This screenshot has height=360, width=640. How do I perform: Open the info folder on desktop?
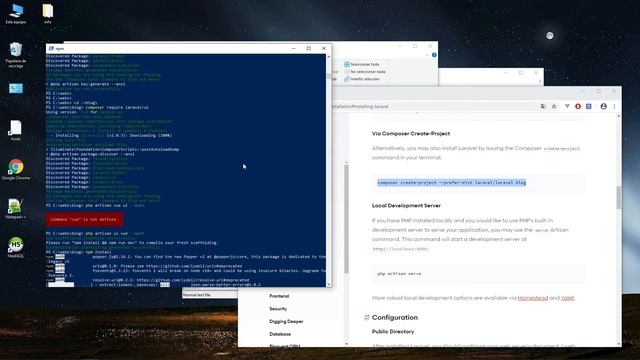[48, 13]
